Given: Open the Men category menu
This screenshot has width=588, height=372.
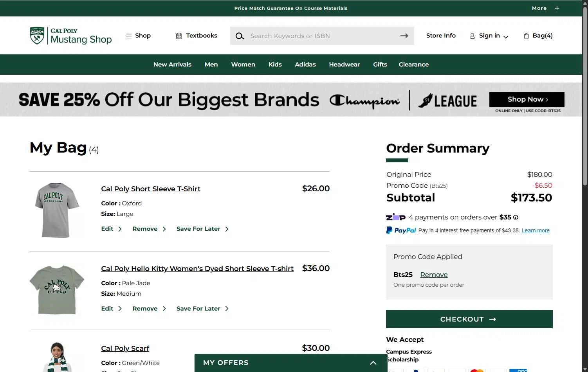Looking at the screenshot, I should point(211,65).
